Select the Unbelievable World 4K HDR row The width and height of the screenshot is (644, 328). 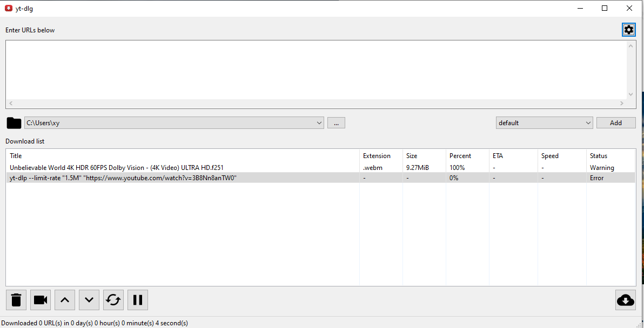[x=321, y=167]
